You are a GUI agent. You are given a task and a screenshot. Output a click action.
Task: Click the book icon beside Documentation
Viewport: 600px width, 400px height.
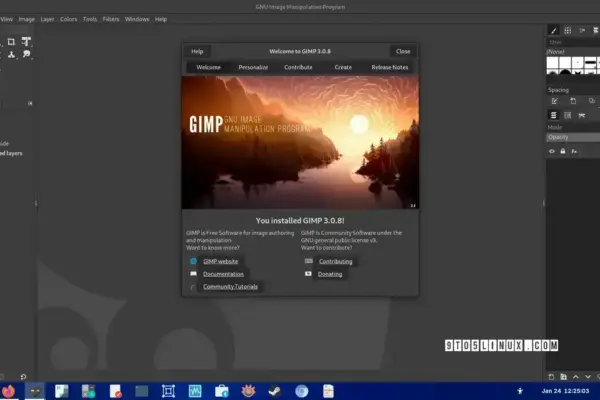pyautogui.click(x=193, y=274)
